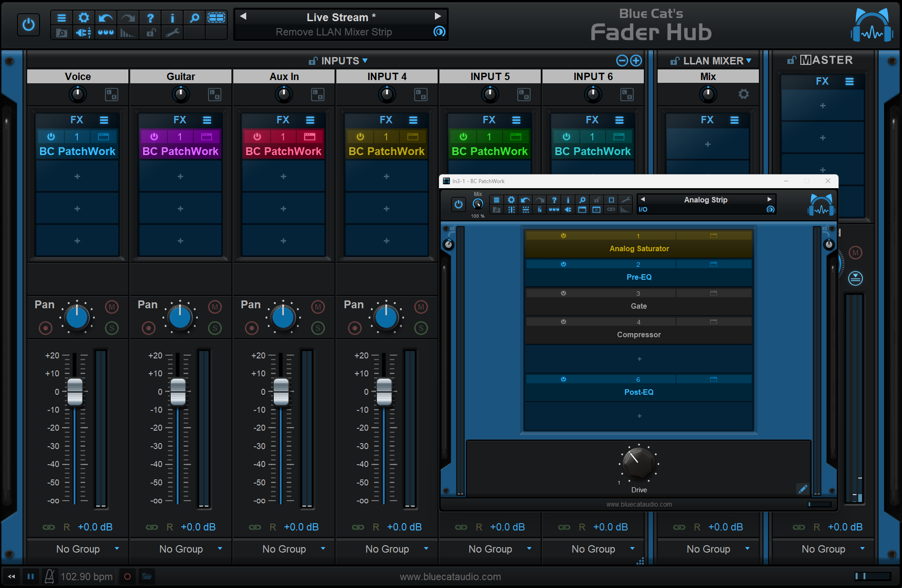Screen dimensions: 902x588
Task: Pause transport in the bottom bar
Action: click(x=30, y=576)
